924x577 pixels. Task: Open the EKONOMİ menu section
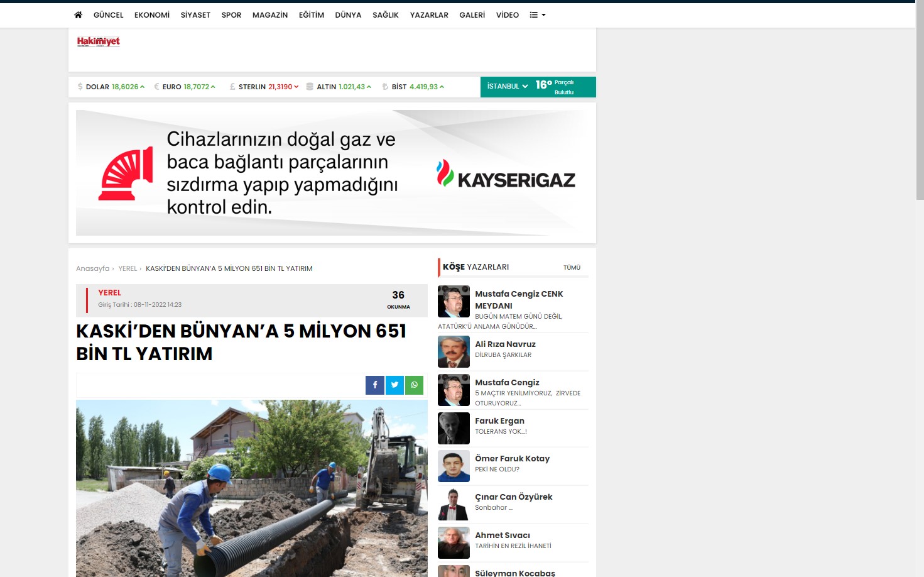(x=152, y=15)
